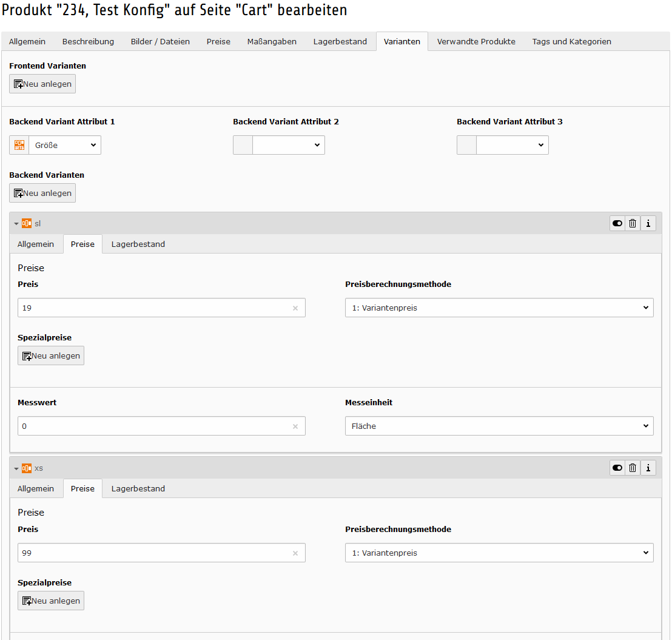Show info for the sl variant
This screenshot has height=640, width=672.
[x=648, y=223]
